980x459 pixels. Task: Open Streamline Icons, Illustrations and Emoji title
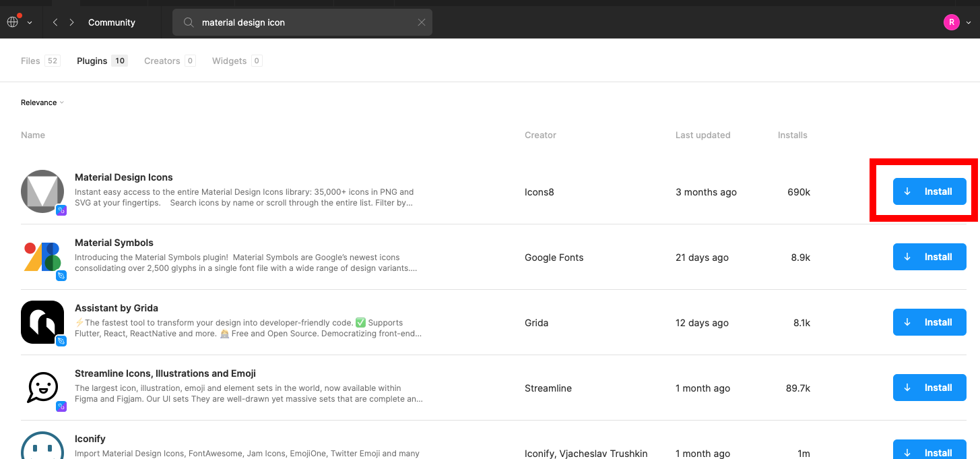click(165, 373)
